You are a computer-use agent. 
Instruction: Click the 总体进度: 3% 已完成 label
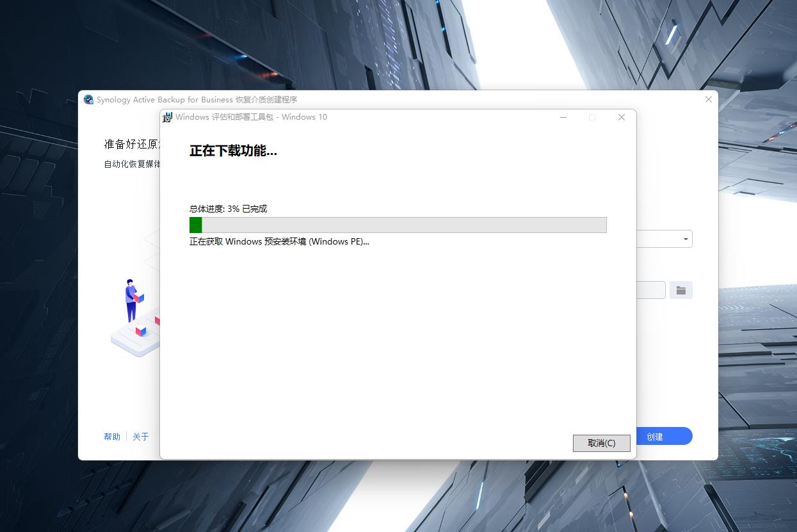coord(228,209)
